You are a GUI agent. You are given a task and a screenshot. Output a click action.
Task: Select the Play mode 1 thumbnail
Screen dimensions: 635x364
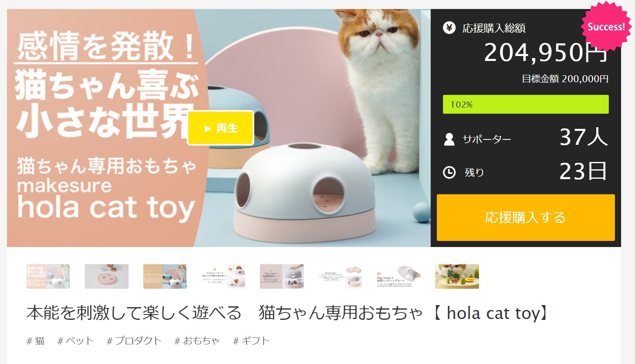click(x=282, y=276)
